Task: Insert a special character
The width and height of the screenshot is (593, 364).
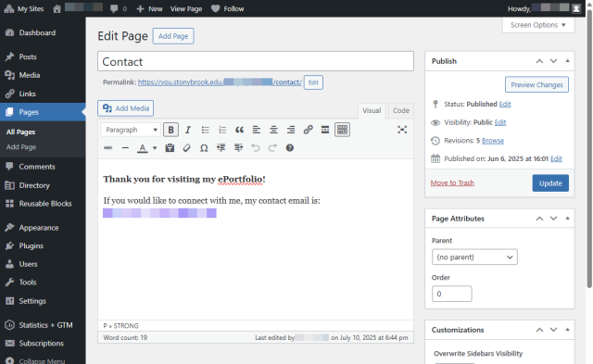Action: pyautogui.click(x=204, y=148)
